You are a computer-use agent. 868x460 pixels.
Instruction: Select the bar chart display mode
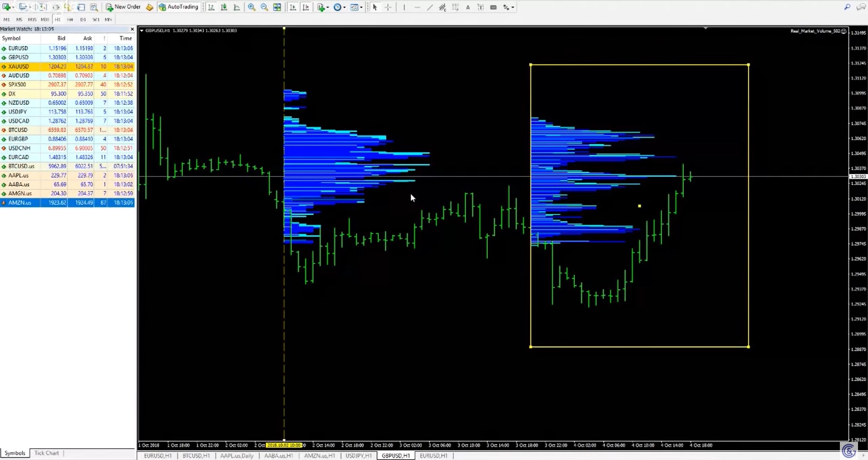pyautogui.click(x=211, y=7)
